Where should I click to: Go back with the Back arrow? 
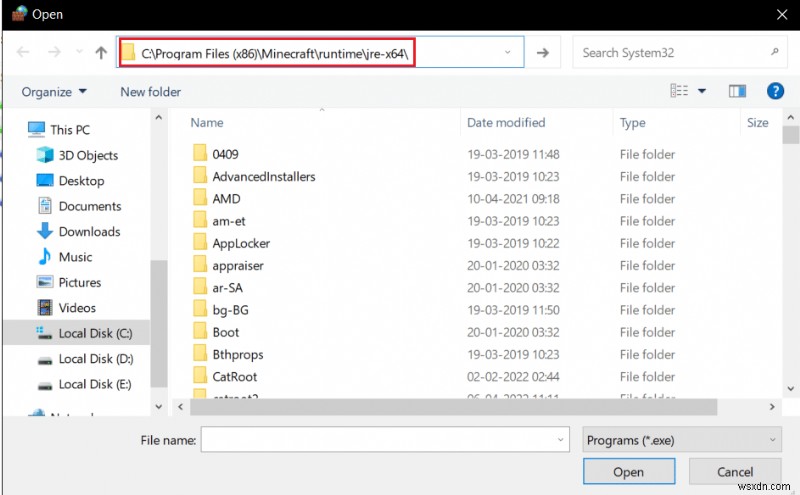click(23, 52)
